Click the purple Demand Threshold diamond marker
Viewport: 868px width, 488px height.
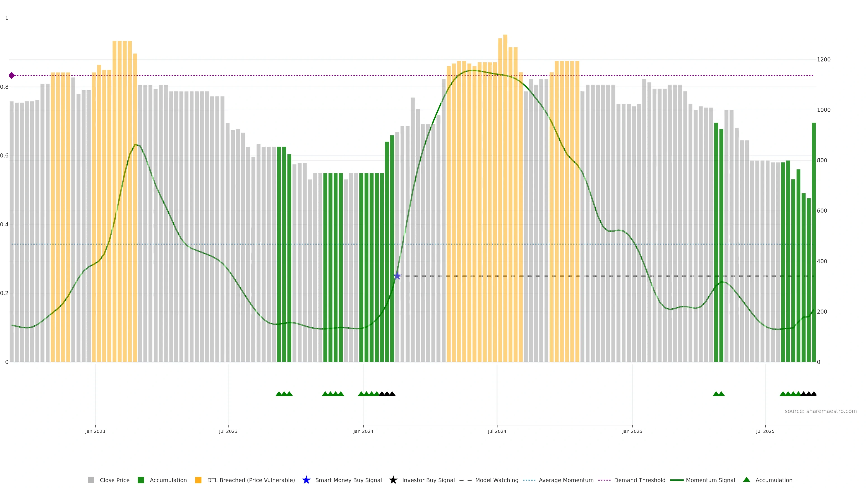12,75
